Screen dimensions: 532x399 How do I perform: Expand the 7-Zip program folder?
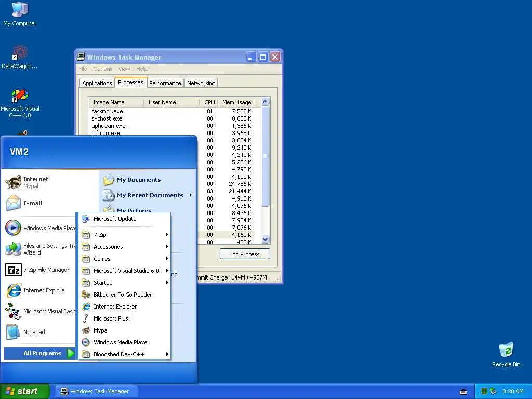tap(125, 235)
